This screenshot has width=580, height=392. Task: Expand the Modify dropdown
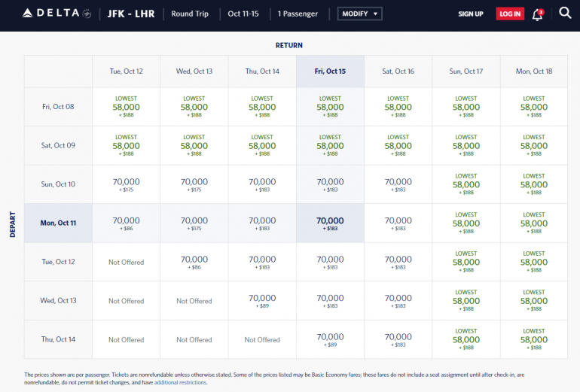[x=360, y=14]
